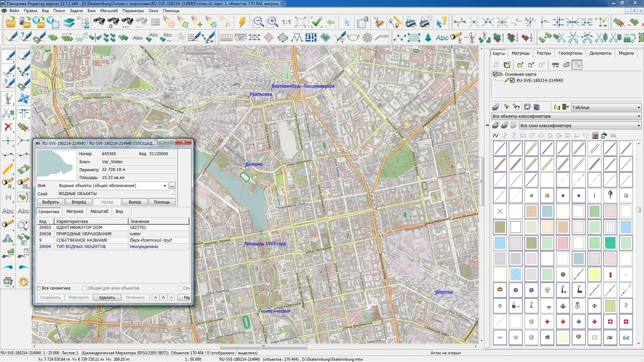This screenshot has width=644, height=362.
Task: Enable the Вся семантика checkbox
Action: (x=39, y=288)
